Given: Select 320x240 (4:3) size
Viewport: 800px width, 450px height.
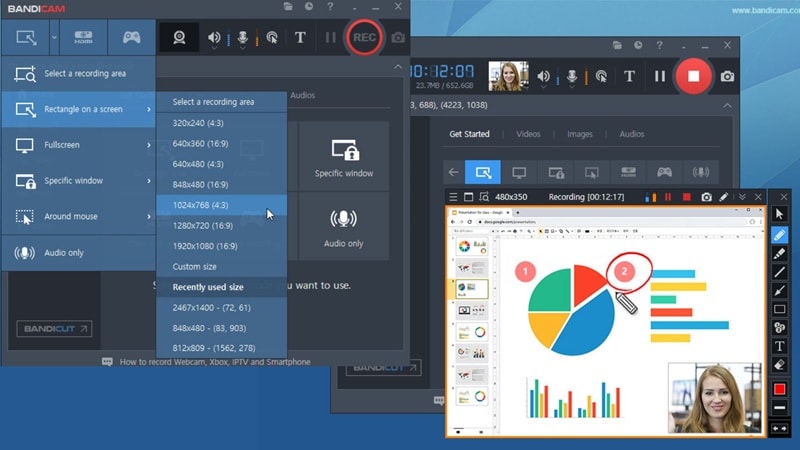Looking at the screenshot, I should pyautogui.click(x=221, y=123).
